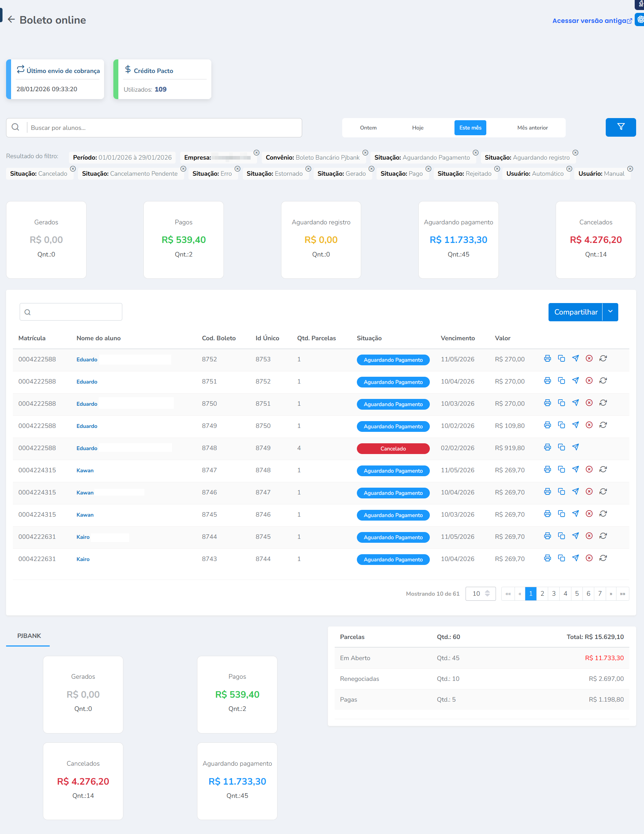644x834 pixels.
Task: Click the Compartilhar button
Action: tap(575, 312)
